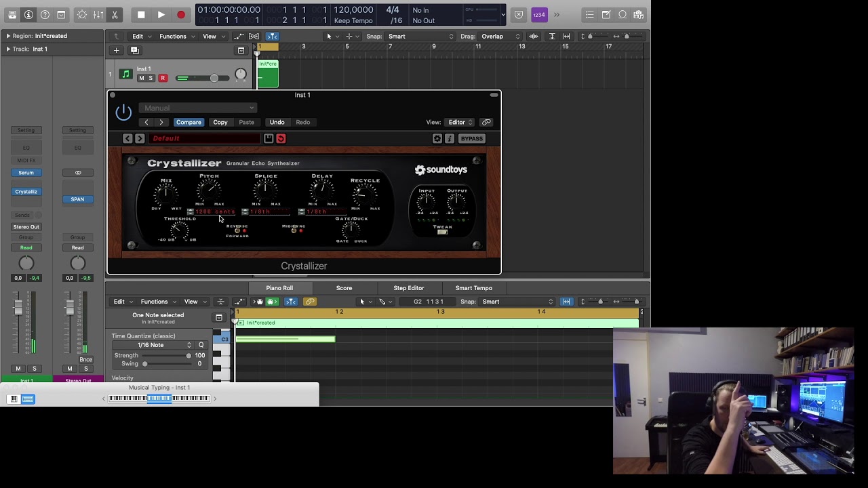Open the Loop Browser button at top right
The height and width of the screenshot is (488, 868).
click(x=623, y=14)
